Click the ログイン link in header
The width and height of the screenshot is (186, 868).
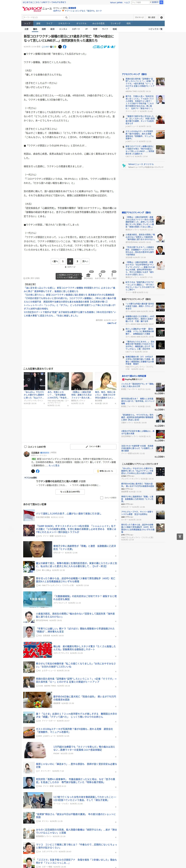click(x=57, y=11)
